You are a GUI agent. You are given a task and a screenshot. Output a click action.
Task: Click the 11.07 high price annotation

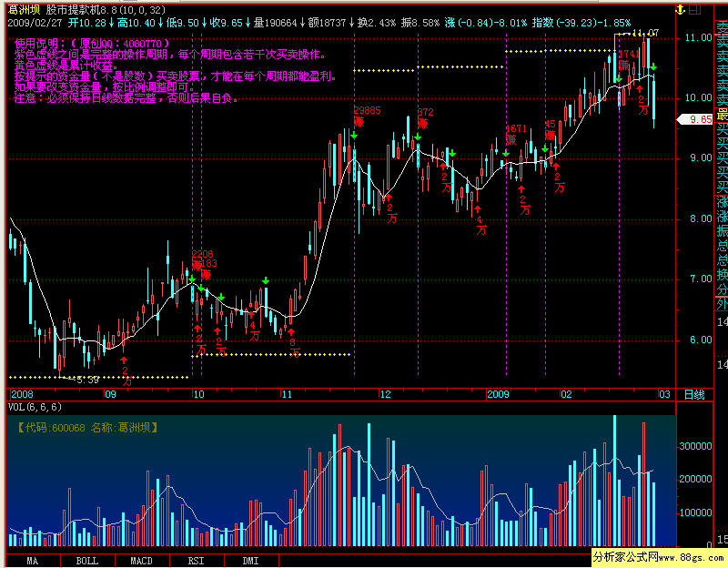click(x=646, y=33)
